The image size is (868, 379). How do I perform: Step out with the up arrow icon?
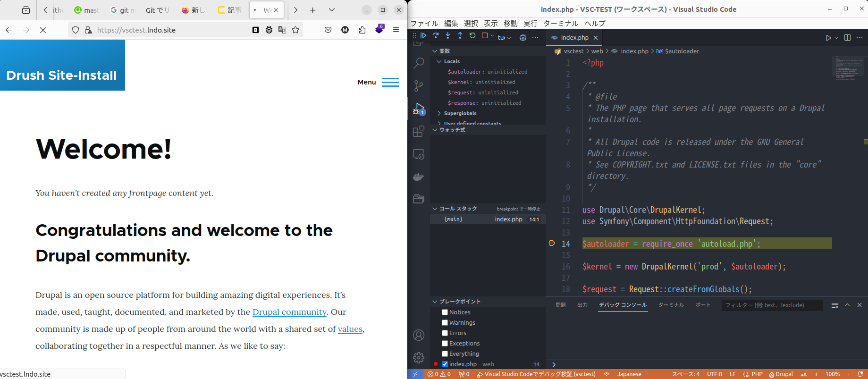click(460, 36)
